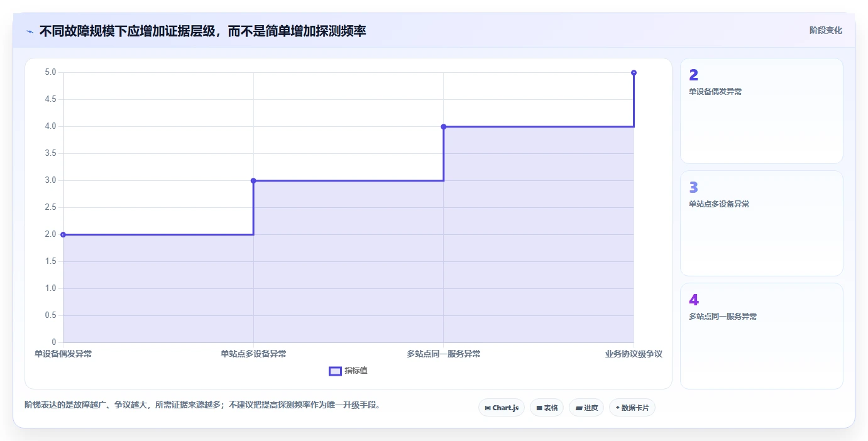
Task: Select the data point at value 5.0
Action: point(634,73)
